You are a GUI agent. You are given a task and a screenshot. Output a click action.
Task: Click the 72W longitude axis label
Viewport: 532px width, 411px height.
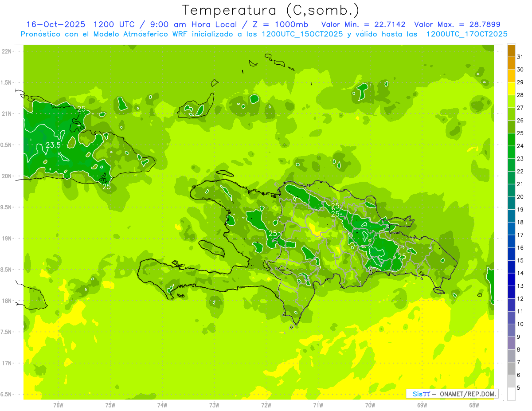(266, 405)
